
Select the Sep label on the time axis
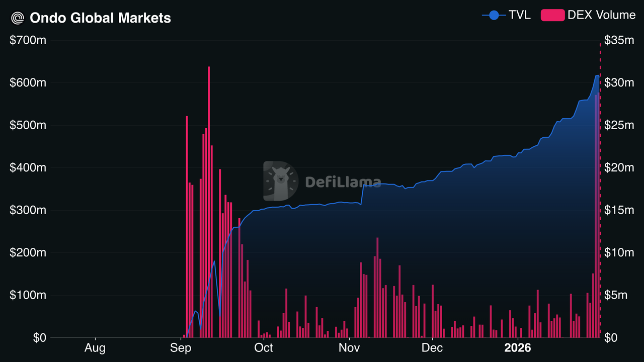tap(181, 347)
